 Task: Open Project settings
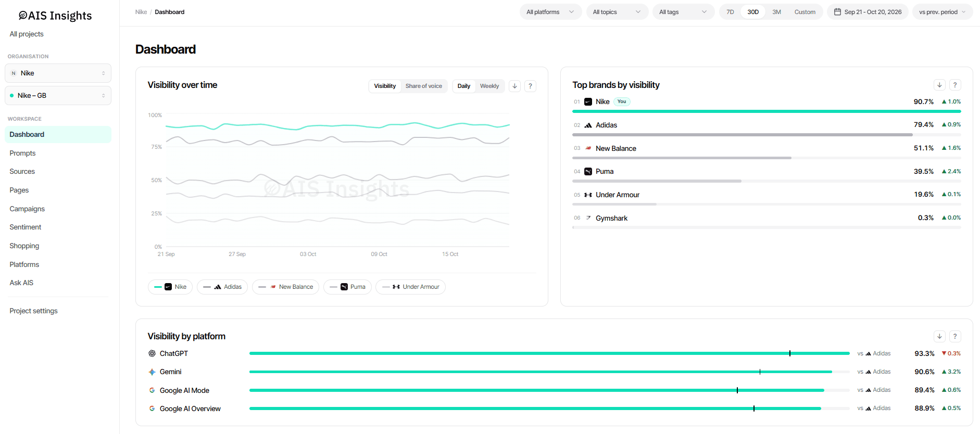click(x=33, y=311)
